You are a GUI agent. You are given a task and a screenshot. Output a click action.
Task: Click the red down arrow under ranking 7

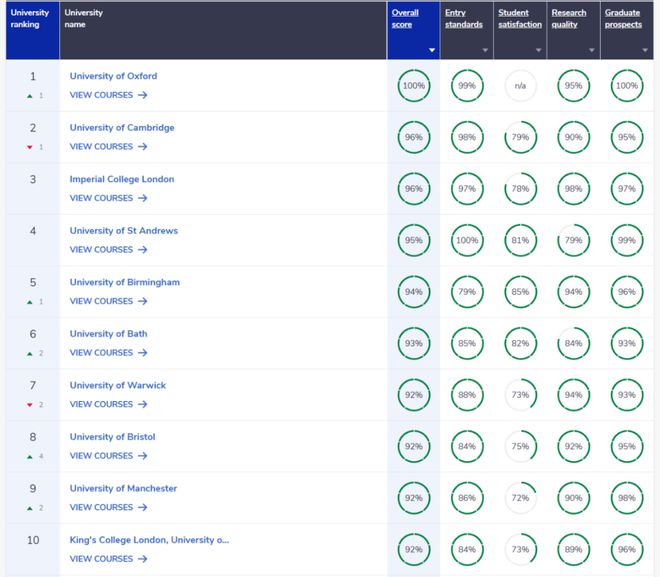29,405
